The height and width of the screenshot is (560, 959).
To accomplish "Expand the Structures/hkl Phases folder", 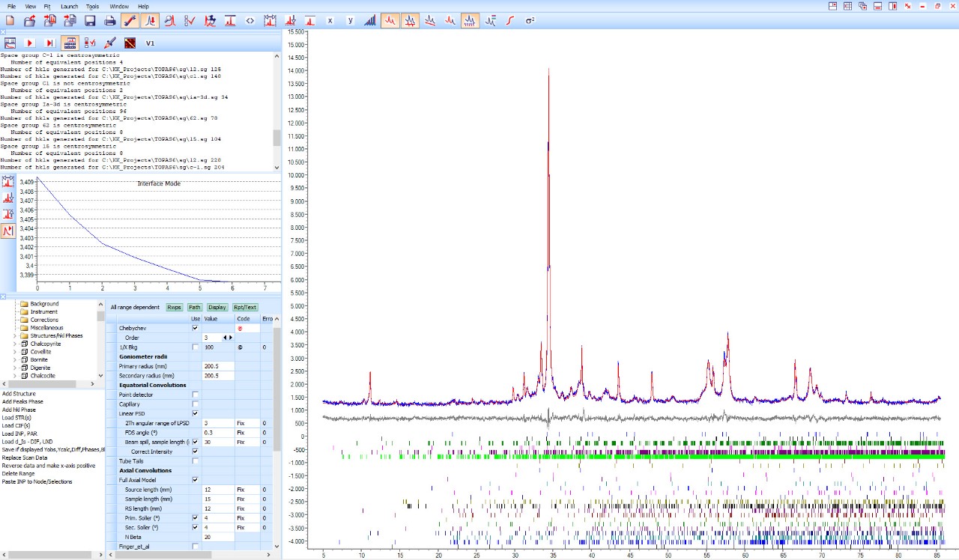I will 15,335.
